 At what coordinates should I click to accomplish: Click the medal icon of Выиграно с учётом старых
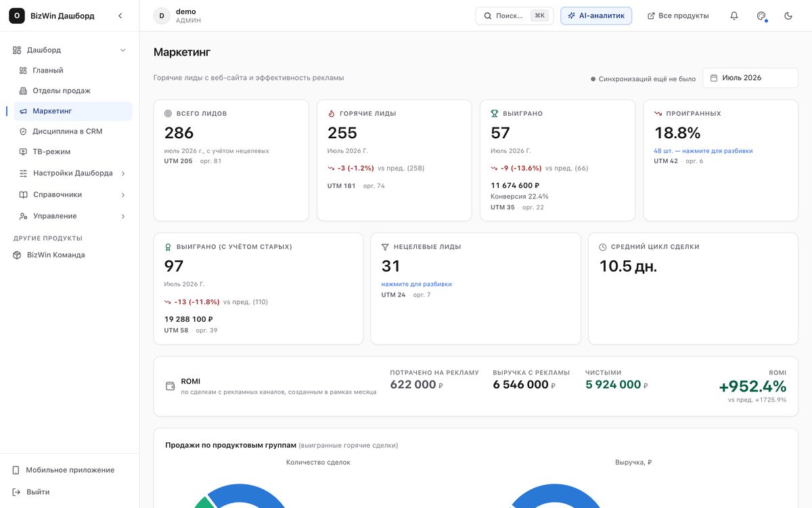168,247
